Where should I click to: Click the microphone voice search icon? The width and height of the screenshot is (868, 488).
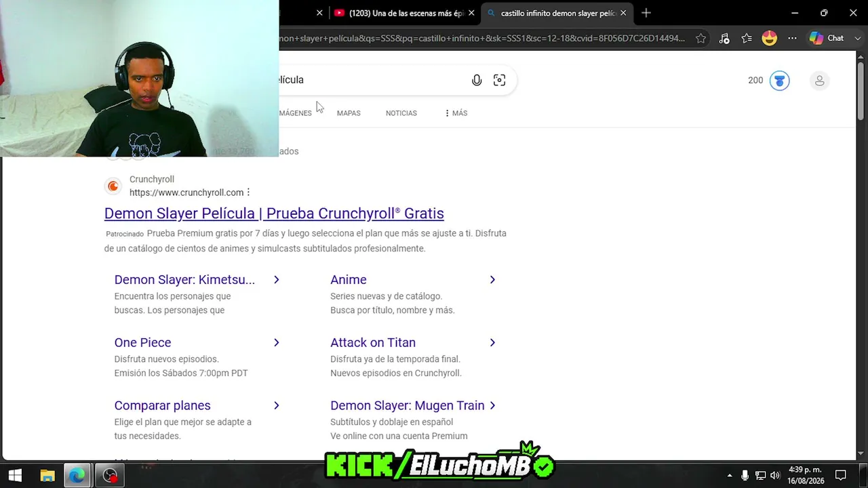[477, 80]
